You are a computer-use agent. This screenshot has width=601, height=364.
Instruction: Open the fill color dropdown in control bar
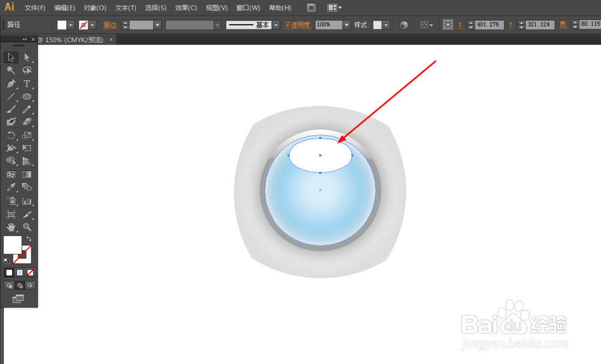click(70, 25)
